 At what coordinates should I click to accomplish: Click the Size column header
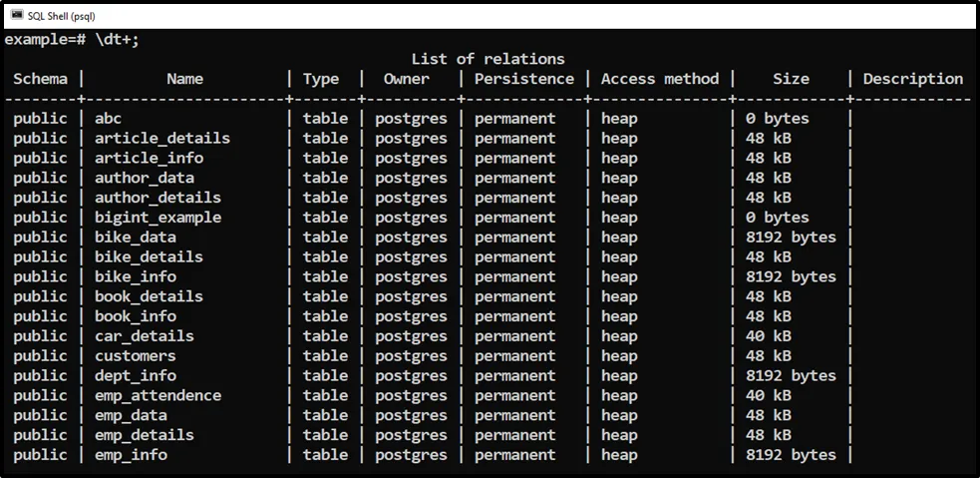[791, 79]
